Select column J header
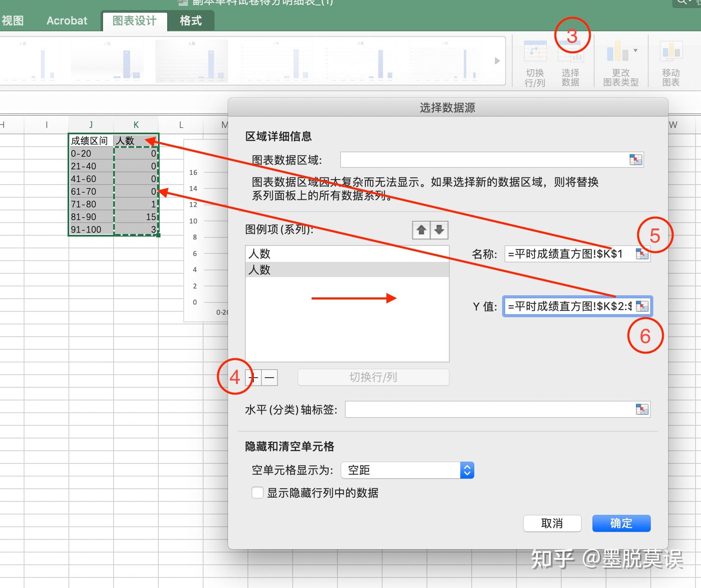This screenshot has width=701, height=588. pyautogui.click(x=91, y=125)
